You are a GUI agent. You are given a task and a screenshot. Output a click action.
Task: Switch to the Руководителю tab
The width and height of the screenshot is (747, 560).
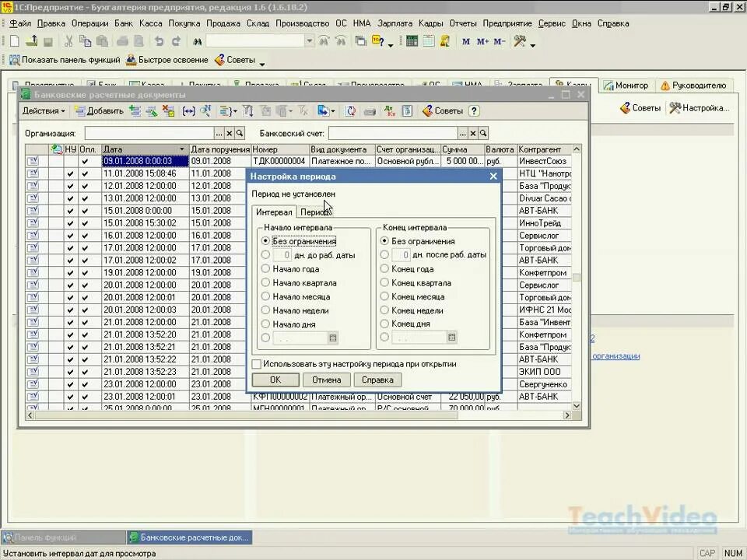tap(693, 86)
